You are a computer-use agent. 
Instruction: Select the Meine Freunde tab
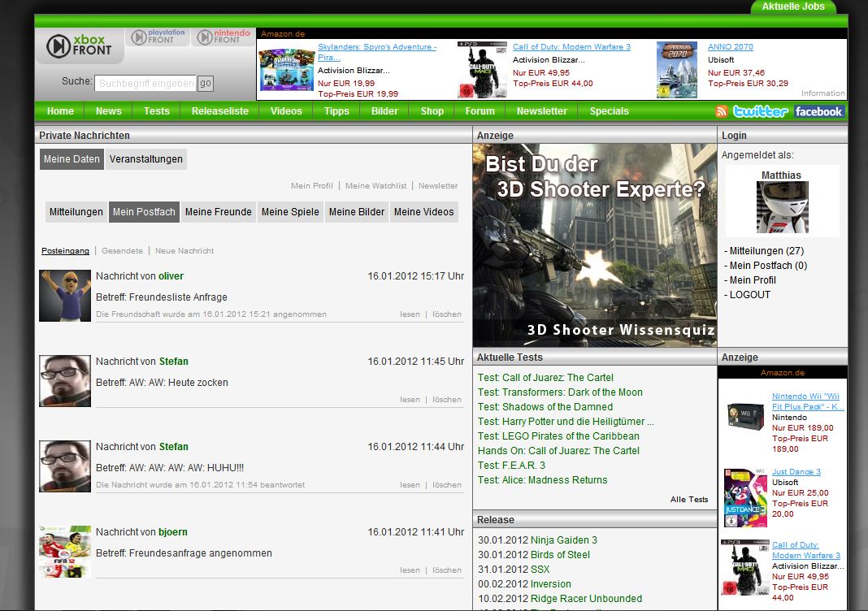(x=218, y=212)
